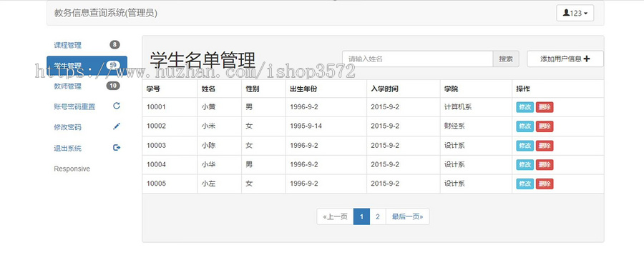Click the badge 10 on 教师管理
This screenshot has width=644, height=260.
click(x=113, y=86)
